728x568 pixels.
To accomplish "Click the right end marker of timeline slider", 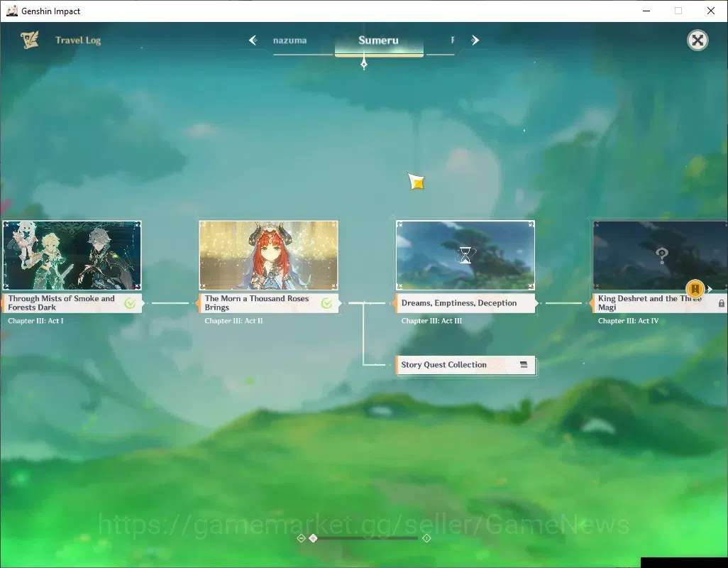I will click(x=426, y=537).
